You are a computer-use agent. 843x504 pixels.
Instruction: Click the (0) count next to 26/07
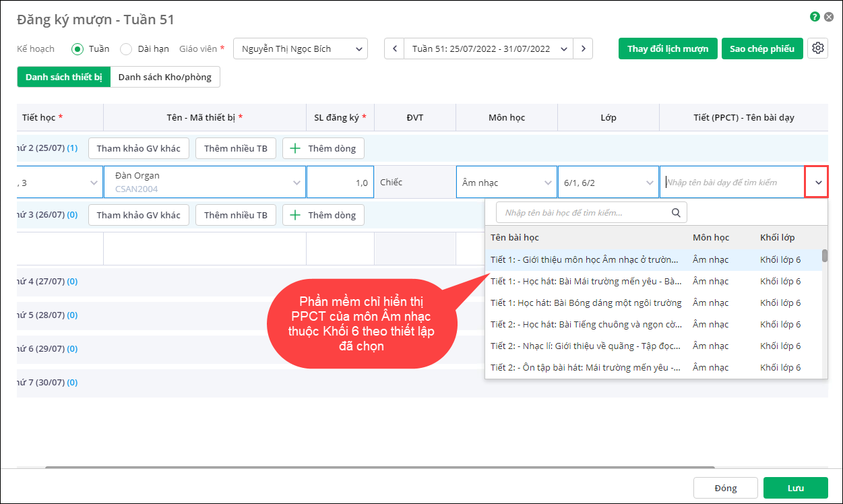coord(72,216)
